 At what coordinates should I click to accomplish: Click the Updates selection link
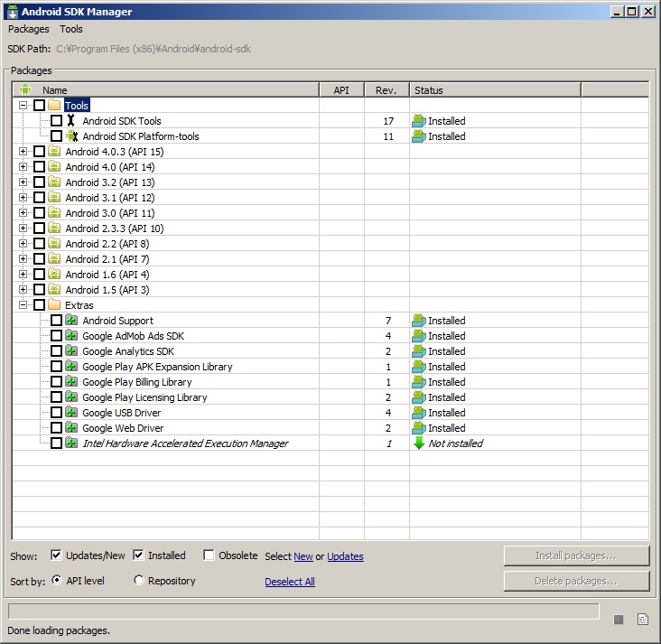point(345,556)
